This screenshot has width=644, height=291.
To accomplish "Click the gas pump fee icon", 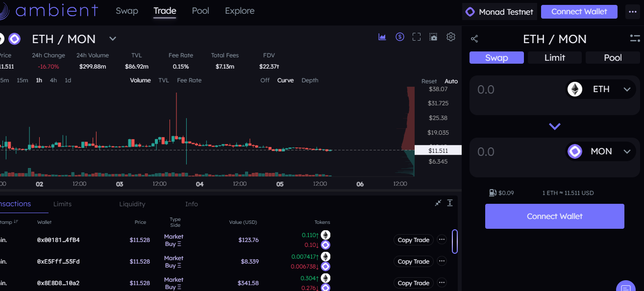I will click(493, 193).
